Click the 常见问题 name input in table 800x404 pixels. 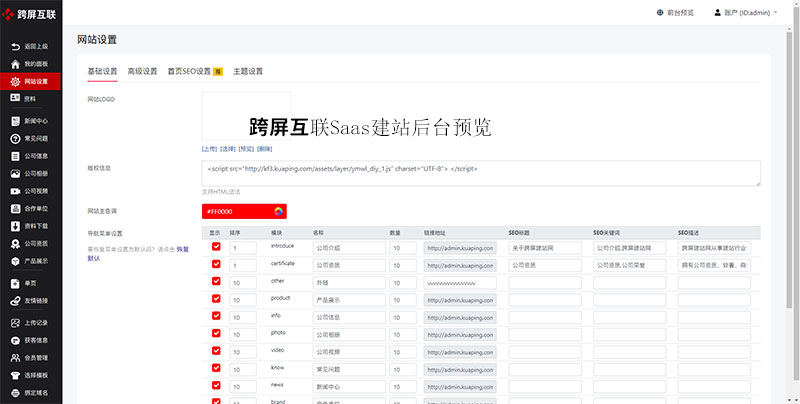(349, 370)
